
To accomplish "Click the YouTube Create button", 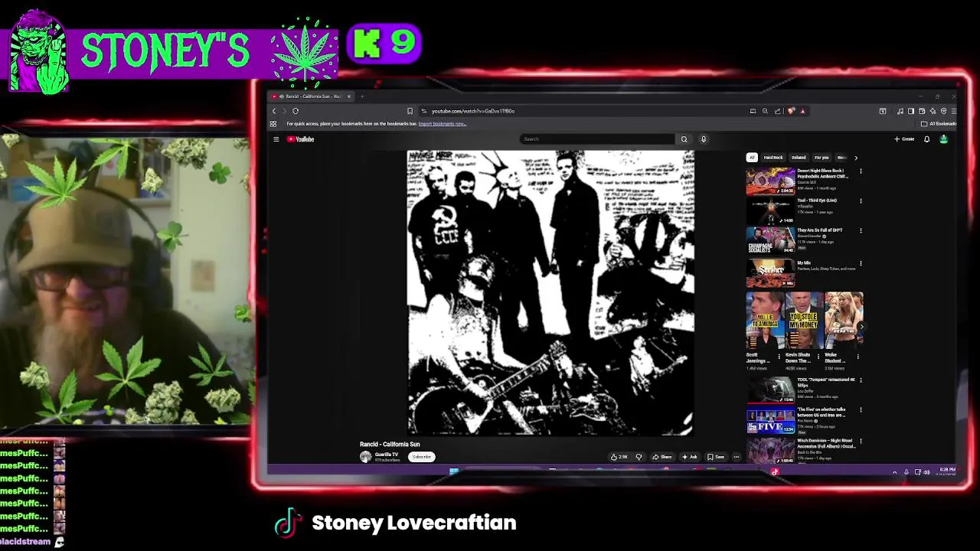I will [x=904, y=139].
